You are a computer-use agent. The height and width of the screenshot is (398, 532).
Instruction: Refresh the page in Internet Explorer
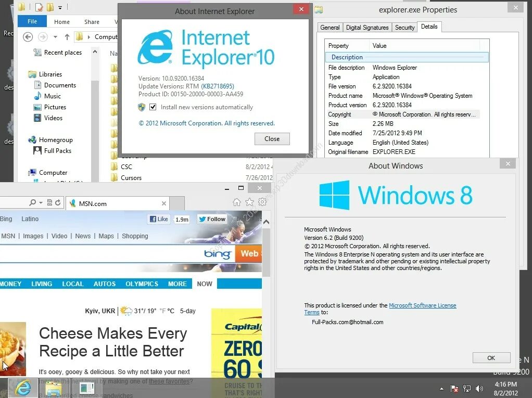point(58,202)
